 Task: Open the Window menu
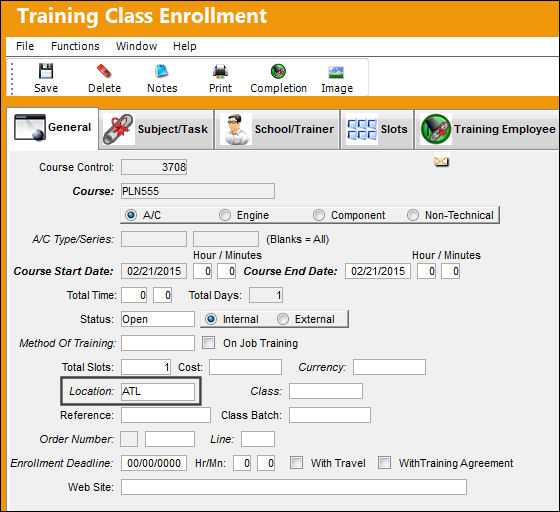pos(136,46)
